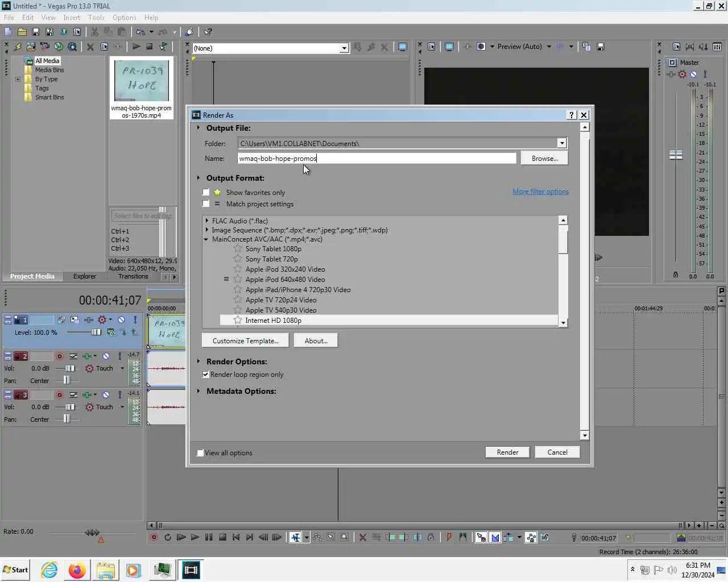Collapse MainConcept AVC/AAC format group
This screenshot has height=582, width=728.
(207, 239)
